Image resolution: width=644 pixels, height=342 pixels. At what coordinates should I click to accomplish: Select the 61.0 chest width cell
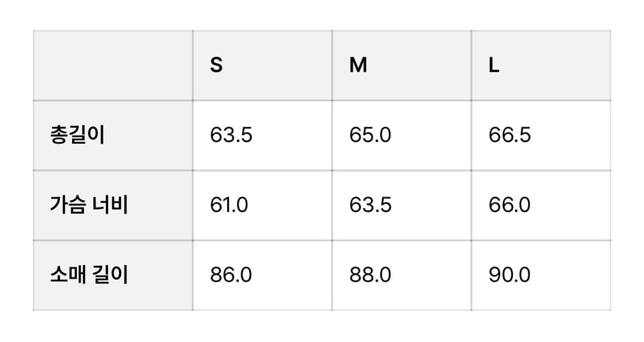pyautogui.click(x=229, y=205)
